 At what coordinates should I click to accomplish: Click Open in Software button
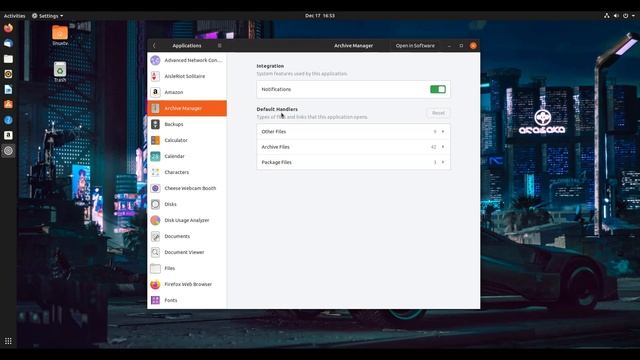(x=415, y=46)
